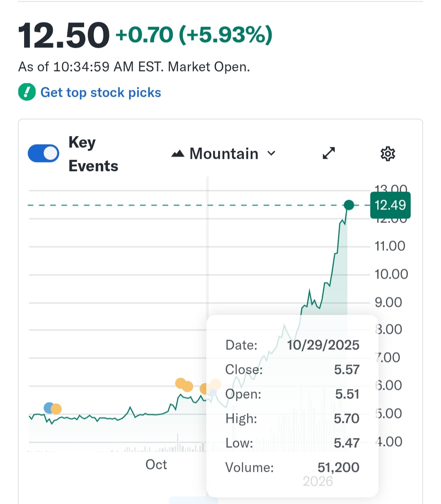Click the 12.49 current price label
Image resolution: width=441 pixels, height=504 pixels.
[x=390, y=205]
